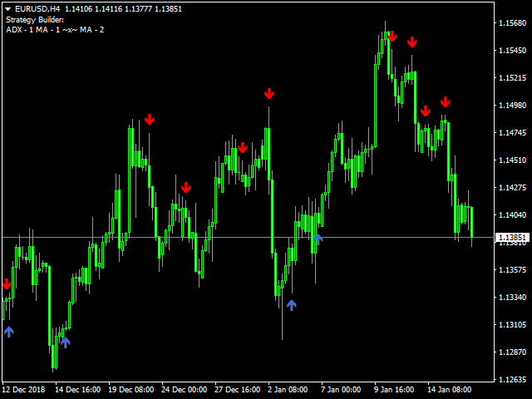Click the 1.14980 price scale label

point(512,106)
